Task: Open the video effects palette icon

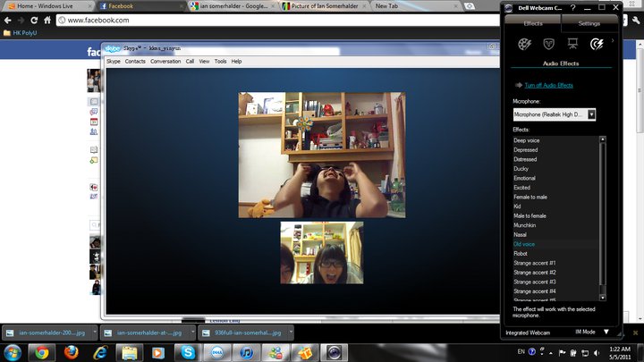Action: [x=524, y=44]
